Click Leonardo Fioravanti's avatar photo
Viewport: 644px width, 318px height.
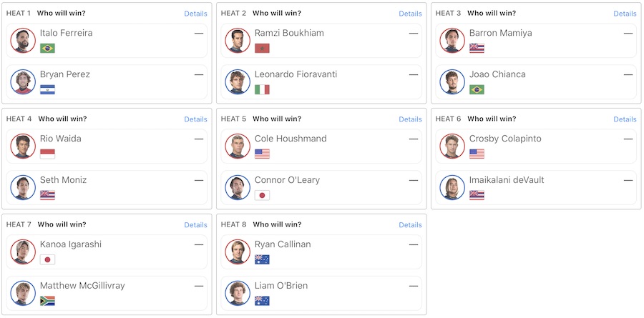(x=238, y=81)
